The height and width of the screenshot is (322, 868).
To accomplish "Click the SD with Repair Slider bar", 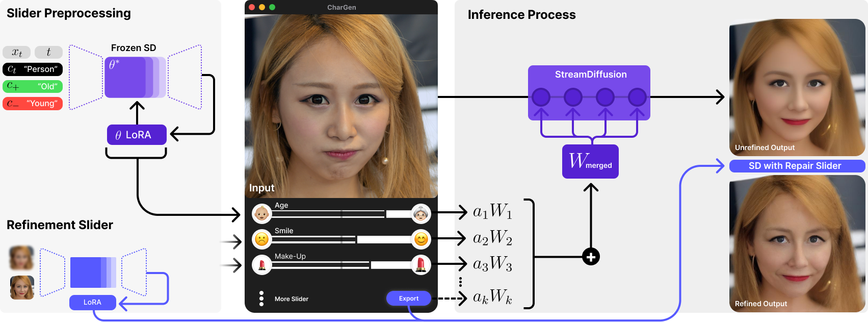I will pyautogui.click(x=797, y=166).
